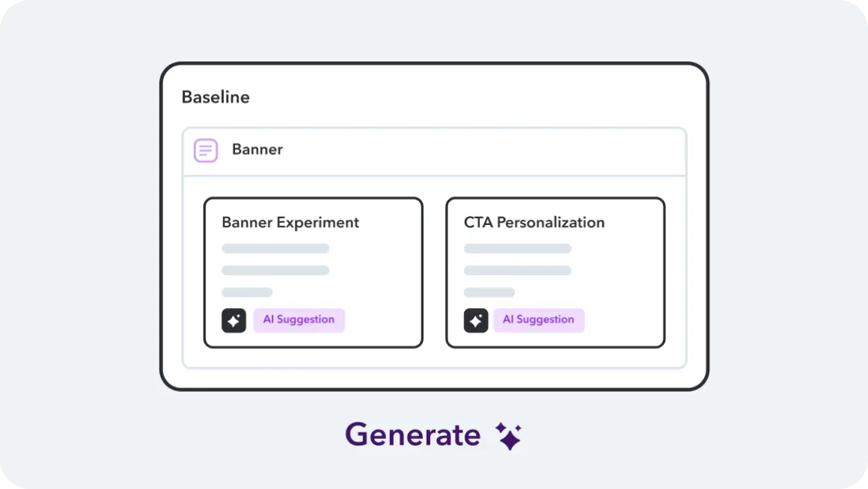Screen dimensions: 868x489
Task: Click the purple sparkle icon beside Generate
Action: [509, 436]
